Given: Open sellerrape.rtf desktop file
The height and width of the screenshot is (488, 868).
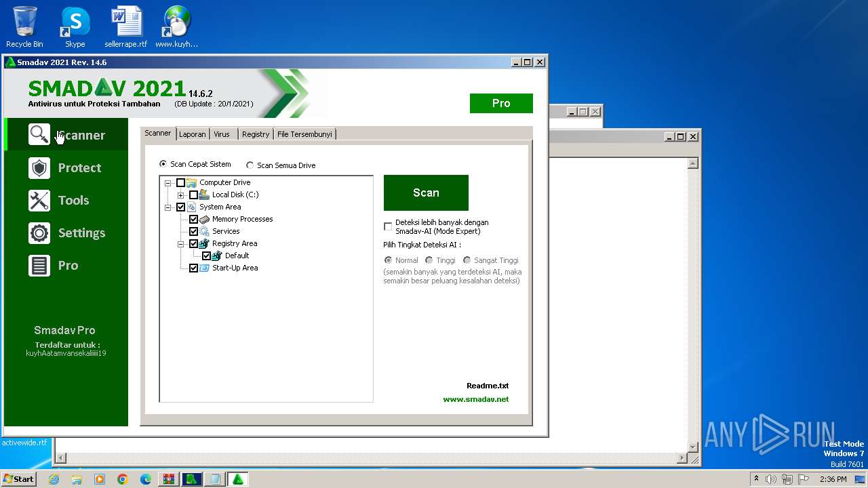Looking at the screenshot, I should pos(126,27).
